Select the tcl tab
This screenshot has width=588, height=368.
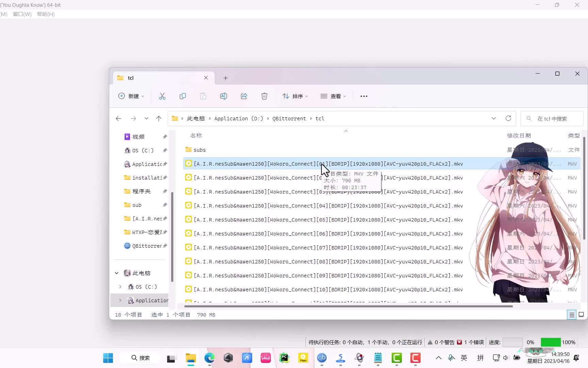pyautogui.click(x=164, y=78)
